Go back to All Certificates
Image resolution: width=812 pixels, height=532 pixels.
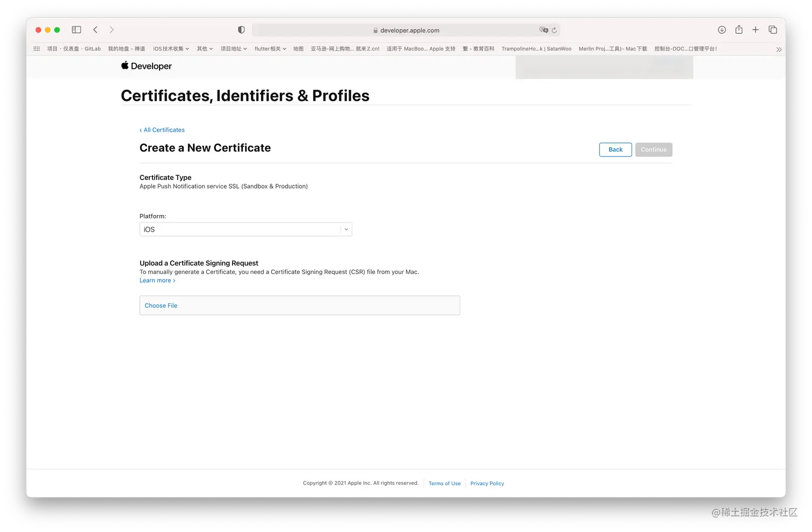162,130
